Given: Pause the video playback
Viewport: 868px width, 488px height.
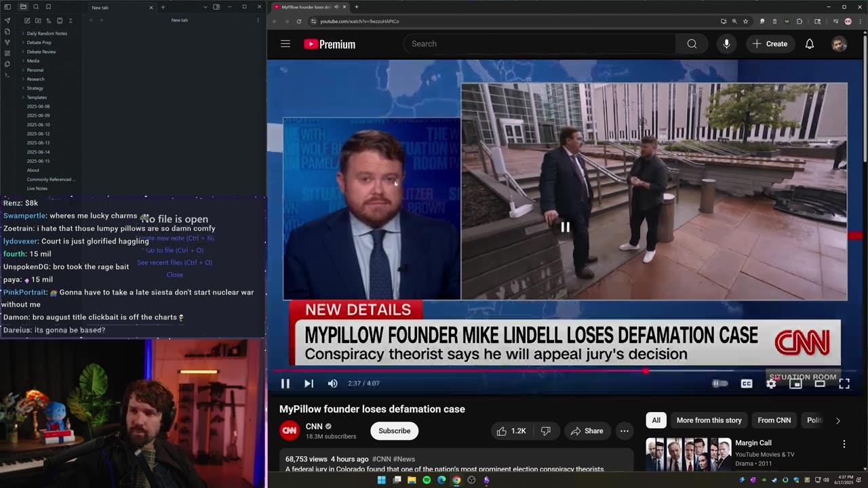Looking at the screenshot, I should 285,384.
